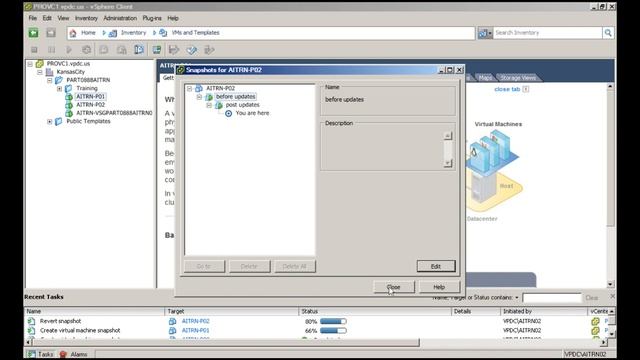
Task: Click Help in the Snapshots dialog
Action: 439,287
